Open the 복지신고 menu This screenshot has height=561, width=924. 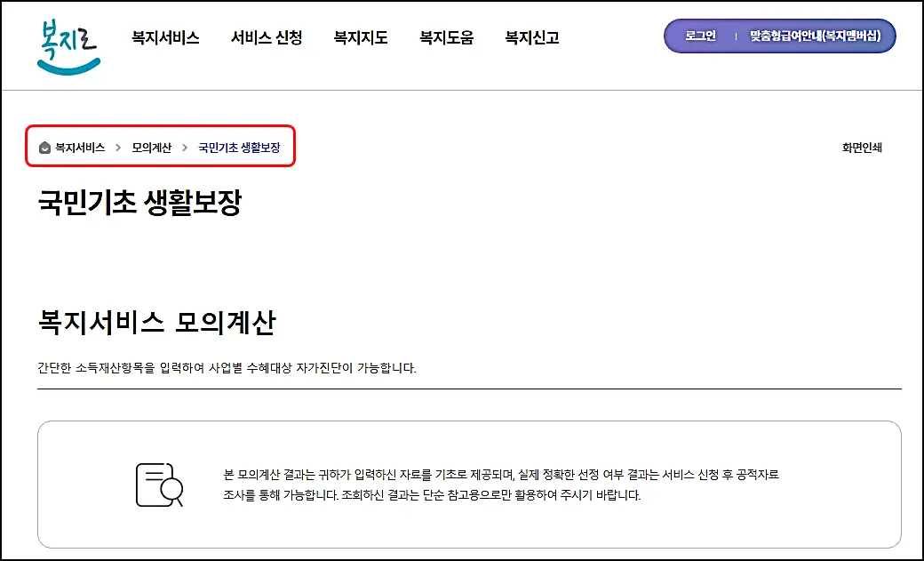(x=530, y=37)
